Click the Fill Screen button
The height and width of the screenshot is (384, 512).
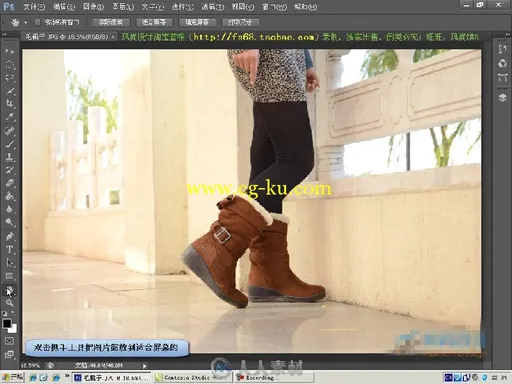pos(197,22)
